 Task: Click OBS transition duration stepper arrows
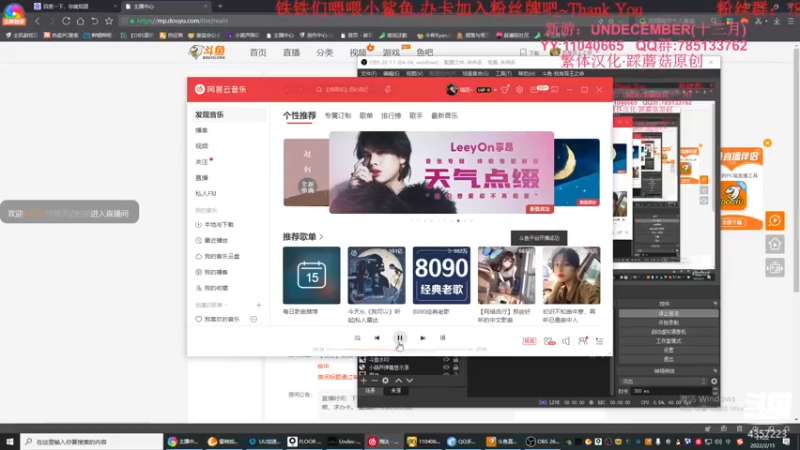click(x=715, y=391)
